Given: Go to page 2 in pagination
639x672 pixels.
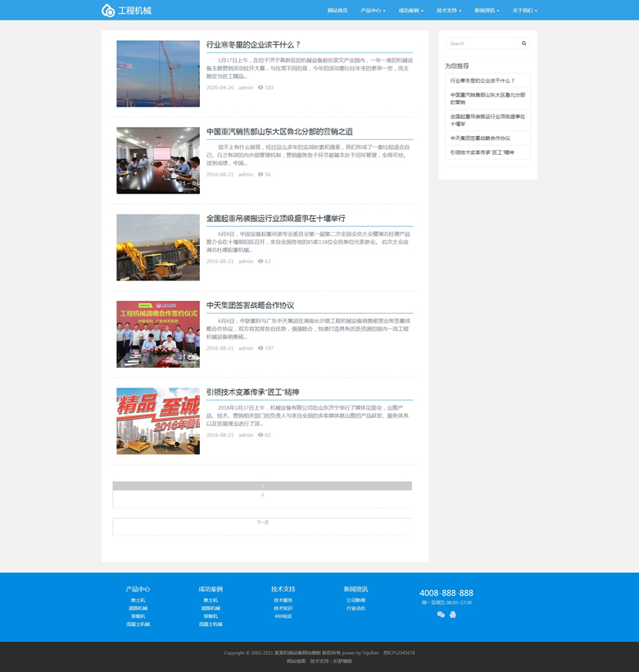Looking at the screenshot, I should pos(262,495).
